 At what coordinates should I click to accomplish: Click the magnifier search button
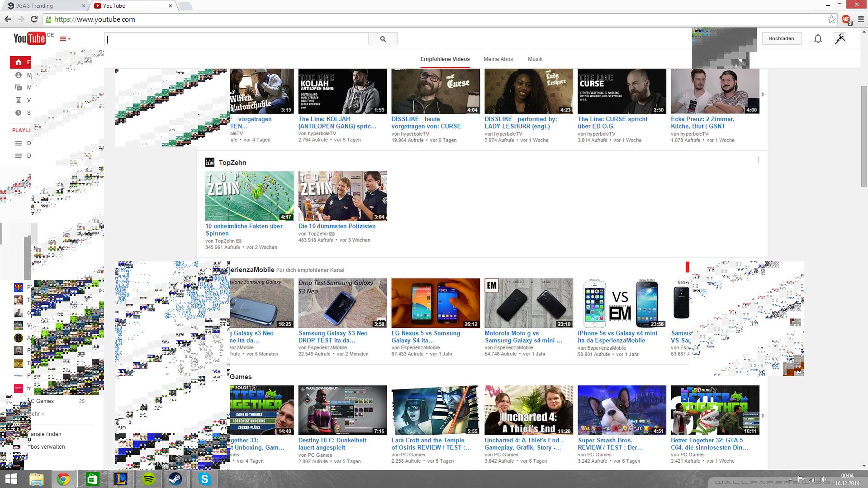pos(383,39)
